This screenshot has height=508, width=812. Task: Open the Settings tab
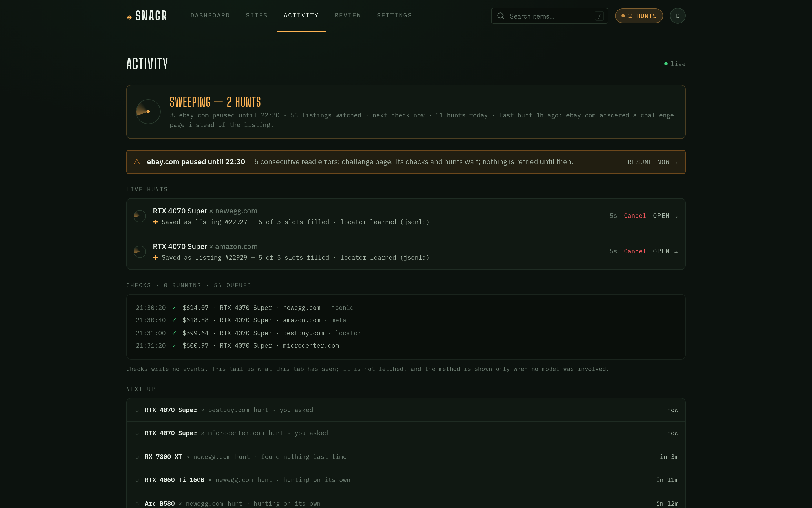[x=394, y=16]
